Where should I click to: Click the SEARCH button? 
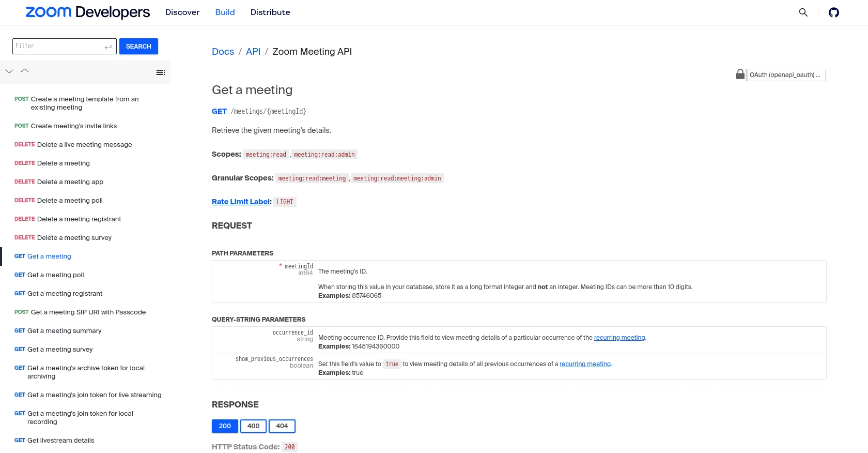pyautogui.click(x=138, y=47)
